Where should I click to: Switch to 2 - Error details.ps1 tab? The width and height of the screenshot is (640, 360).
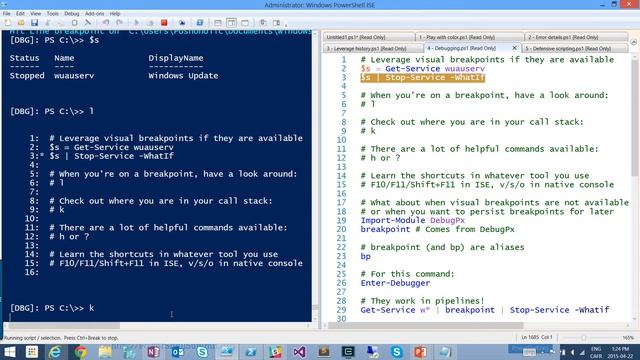pyautogui.click(x=576, y=37)
